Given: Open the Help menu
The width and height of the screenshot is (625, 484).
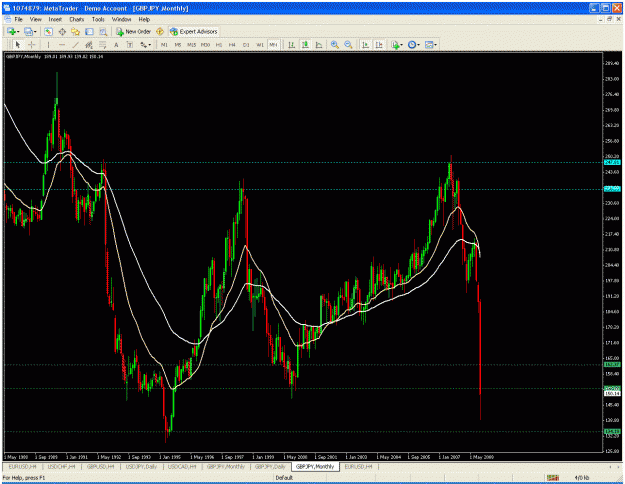Looking at the screenshot, I should [x=144, y=19].
